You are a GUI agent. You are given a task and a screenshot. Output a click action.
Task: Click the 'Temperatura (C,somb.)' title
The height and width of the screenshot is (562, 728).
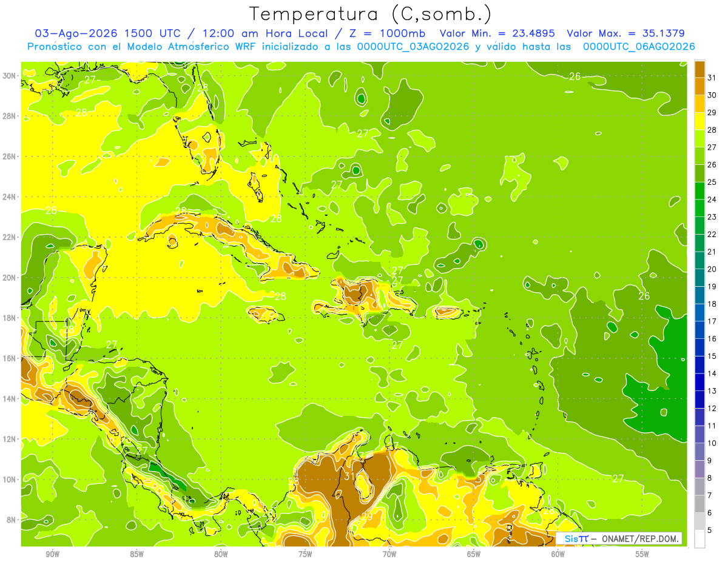pyautogui.click(x=371, y=15)
